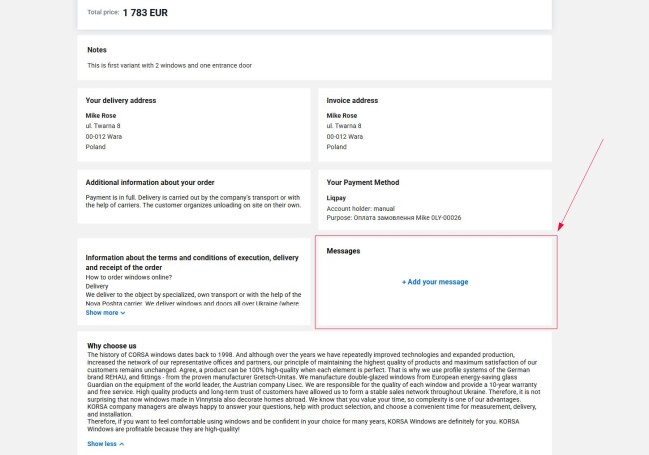The width and height of the screenshot is (649, 455).
Task: Click the Notes heading
Action: (x=97, y=49)
